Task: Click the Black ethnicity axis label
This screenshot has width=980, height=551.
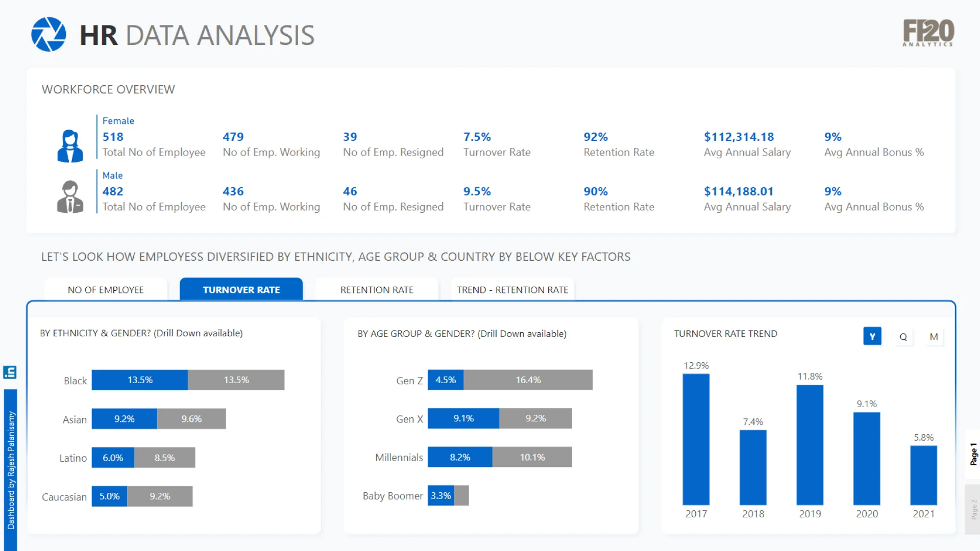Action: [x=75, y=381]
